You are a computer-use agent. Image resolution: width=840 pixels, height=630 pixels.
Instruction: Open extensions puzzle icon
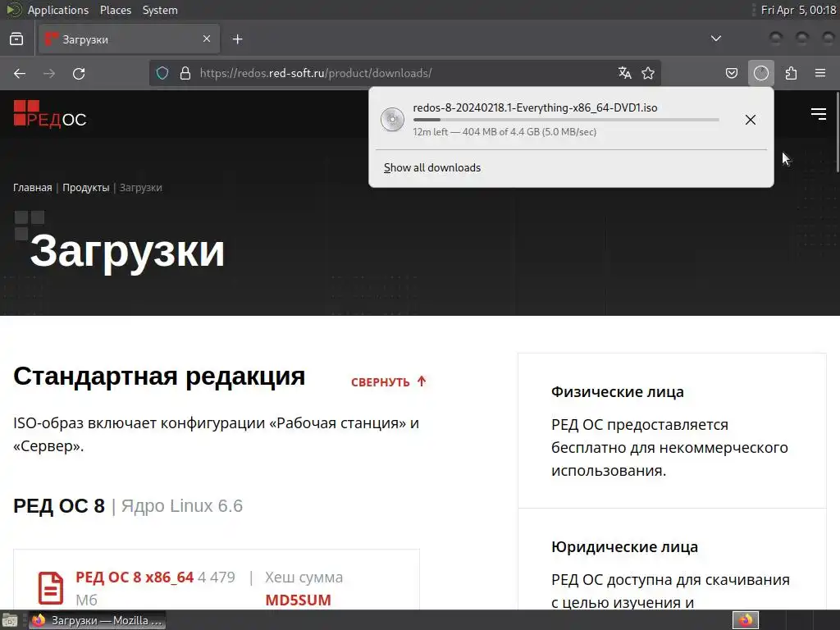(791, 73)
